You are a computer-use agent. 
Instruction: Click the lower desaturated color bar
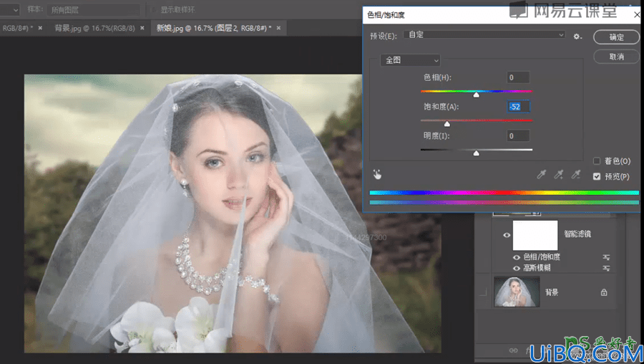504,202
